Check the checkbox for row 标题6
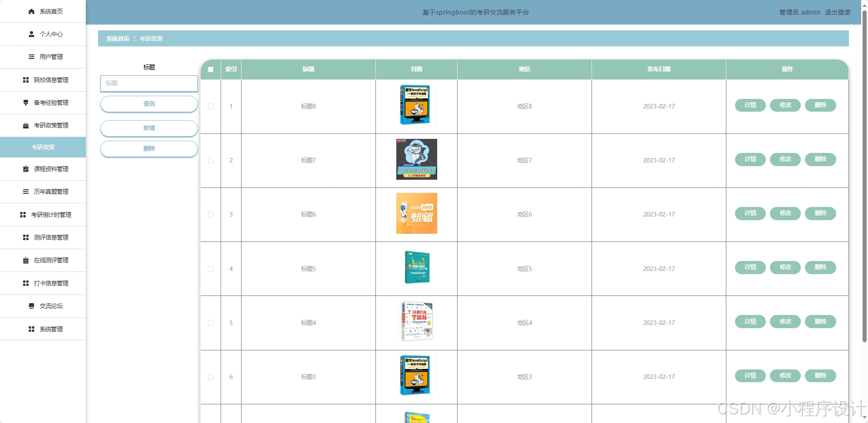The height and width of the screenshot is (423, 868). click(x=211, y=214)
